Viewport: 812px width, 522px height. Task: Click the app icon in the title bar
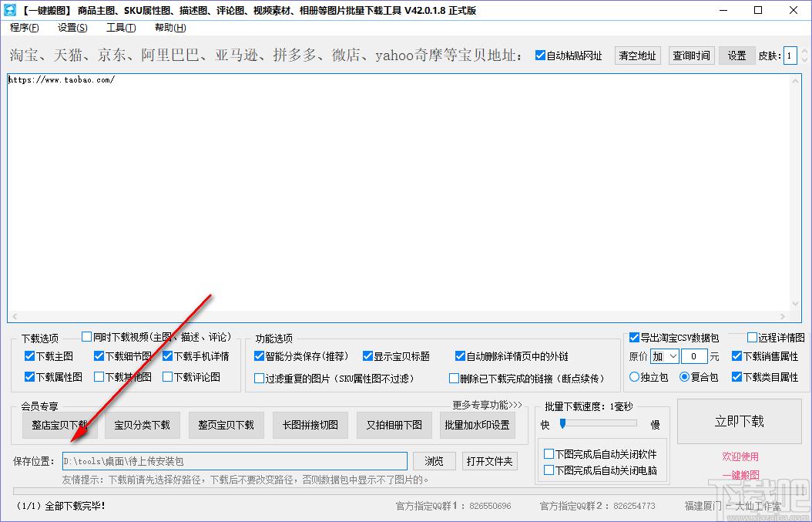coord(12,10)
